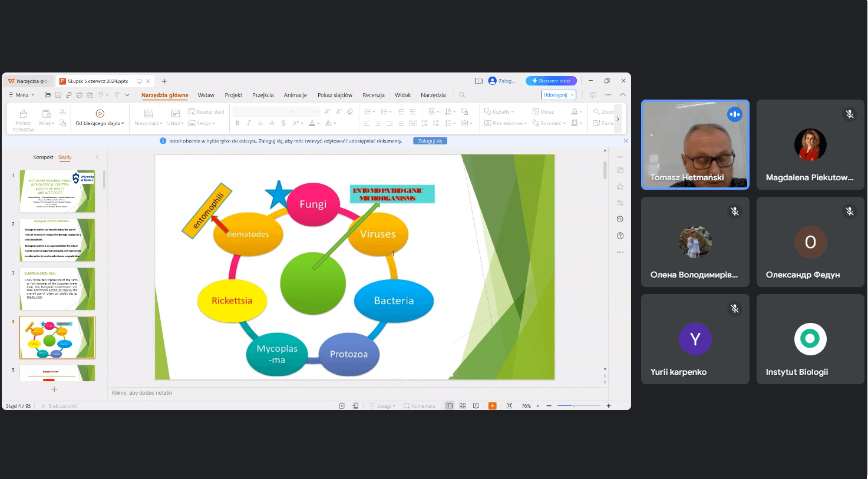
Task: Click the zoom in plus button
Action: tap(609, 406)
